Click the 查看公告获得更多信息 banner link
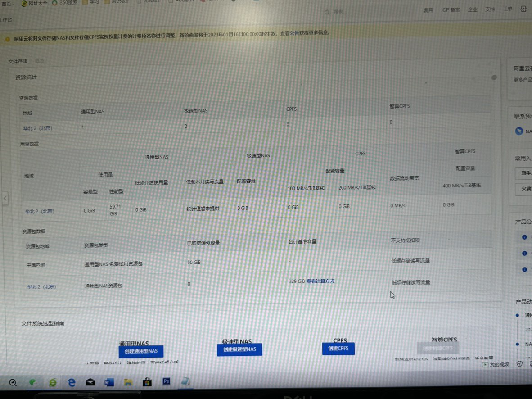The image size is (532, 399). click(305, 33)
